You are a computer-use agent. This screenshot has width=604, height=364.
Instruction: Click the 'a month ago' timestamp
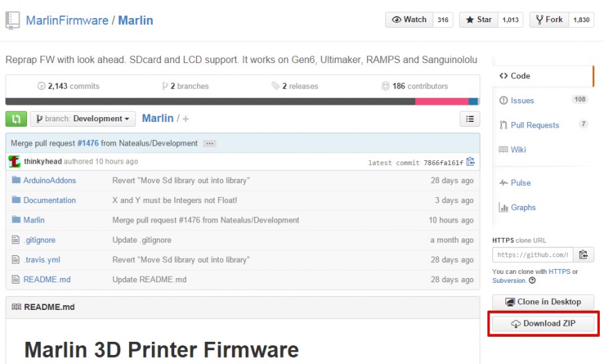tap(452, 240)
